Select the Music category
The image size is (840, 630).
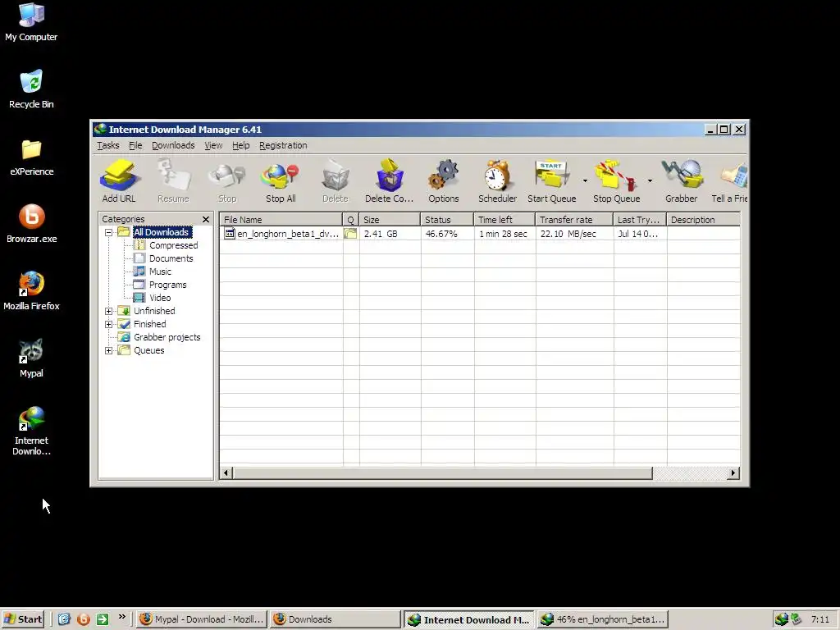[x=160, y=272]
